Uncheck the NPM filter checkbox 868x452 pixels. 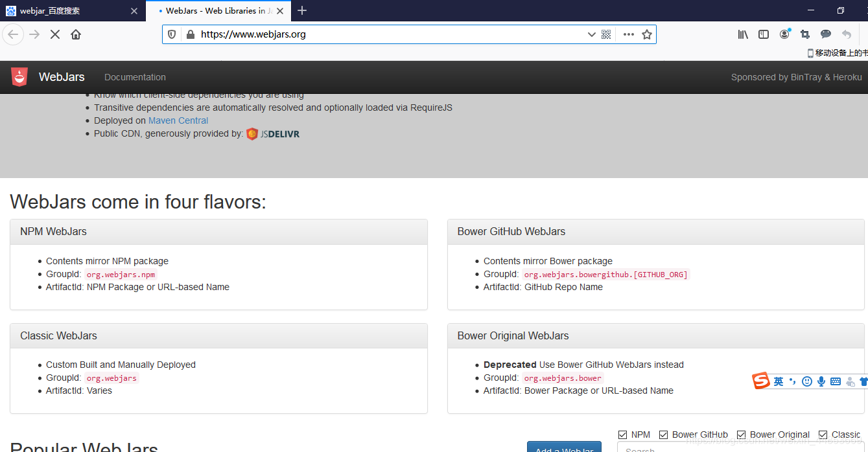click(623, 435)
